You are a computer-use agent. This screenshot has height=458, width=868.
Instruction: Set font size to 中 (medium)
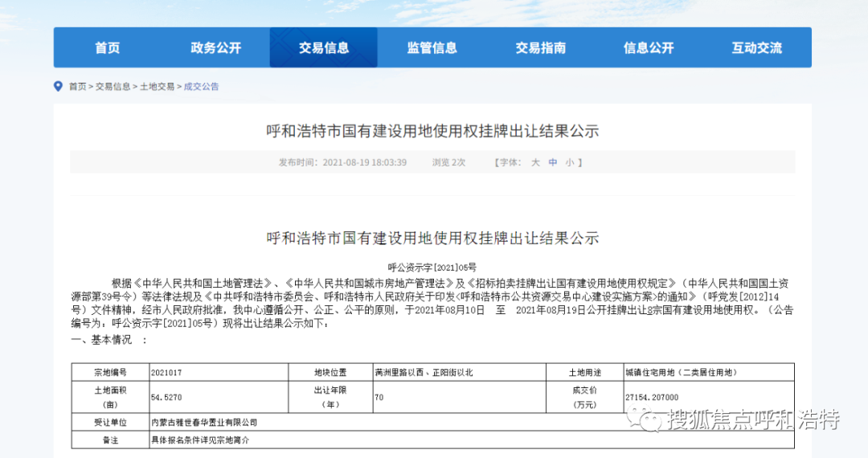pos(553,162)
